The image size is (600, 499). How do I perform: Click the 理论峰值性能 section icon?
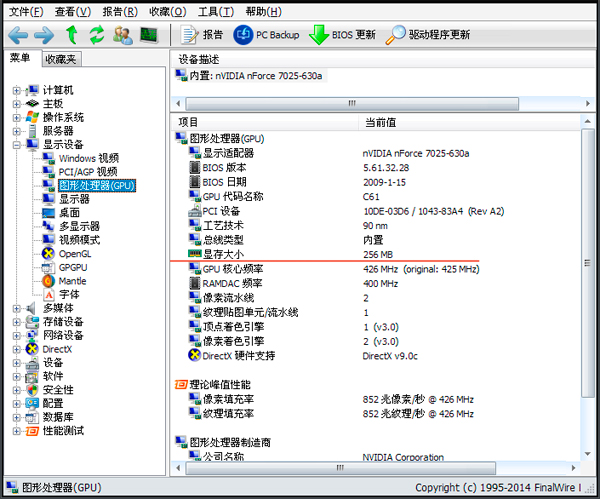click(x=181, y=385)
